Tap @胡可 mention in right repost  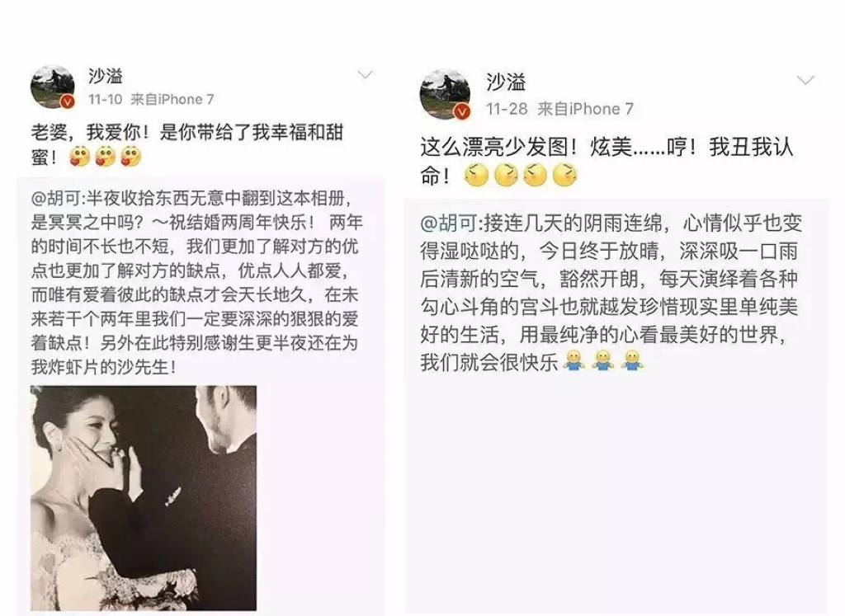click(450, 223)
